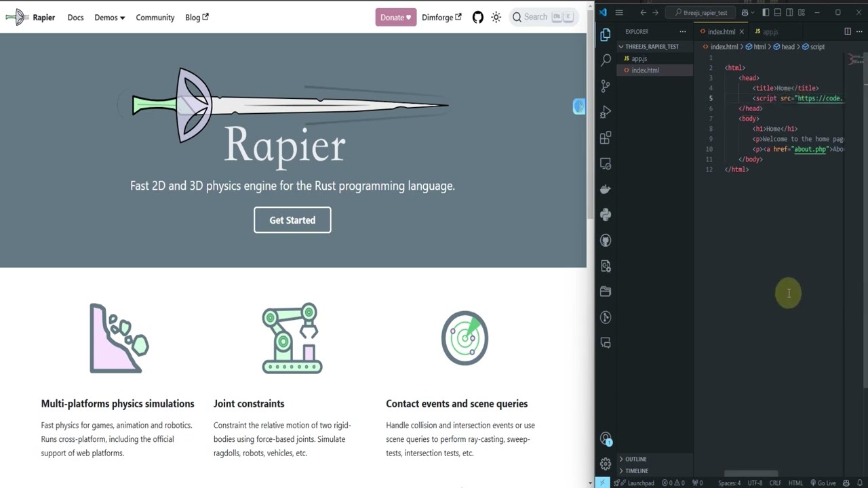Open VS Code notifications bell
This screenshot has height=488, width=868.
click(860, 483)
